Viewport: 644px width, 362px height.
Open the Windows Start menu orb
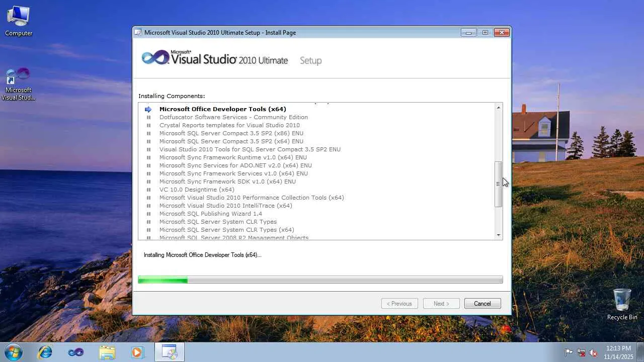click(13, 352)
